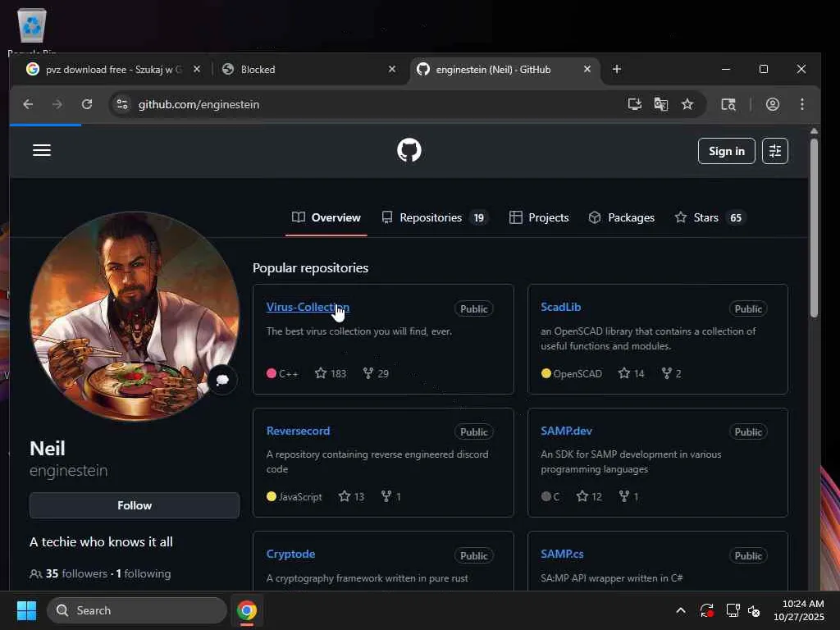Open appearance settings slider icon button
The image size is (840, 630).
click(x=774, y=151)
